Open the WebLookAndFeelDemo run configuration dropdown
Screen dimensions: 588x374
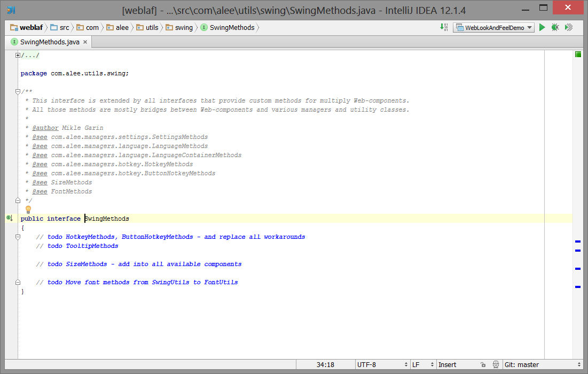493,27
